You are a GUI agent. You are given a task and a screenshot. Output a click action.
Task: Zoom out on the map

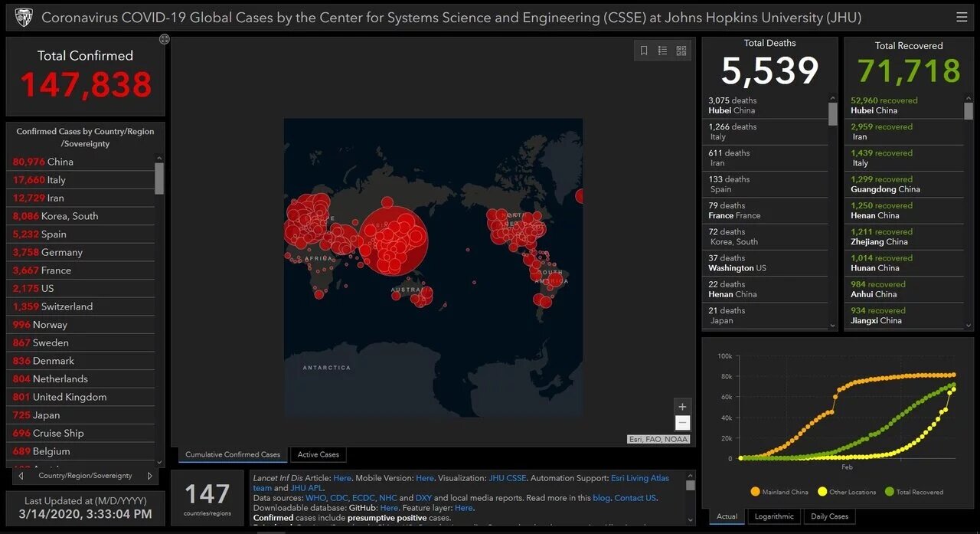683,423
